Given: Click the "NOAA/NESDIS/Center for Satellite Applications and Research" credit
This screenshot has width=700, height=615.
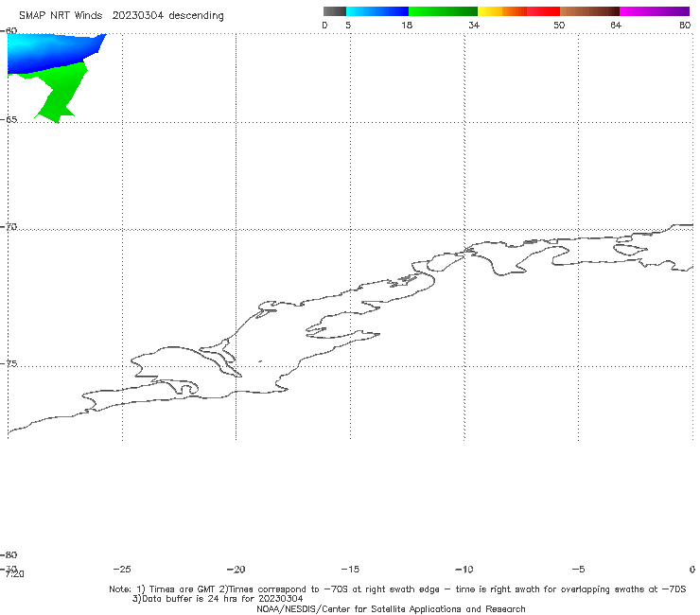Looking at the screenshot, I should (391, 608).
